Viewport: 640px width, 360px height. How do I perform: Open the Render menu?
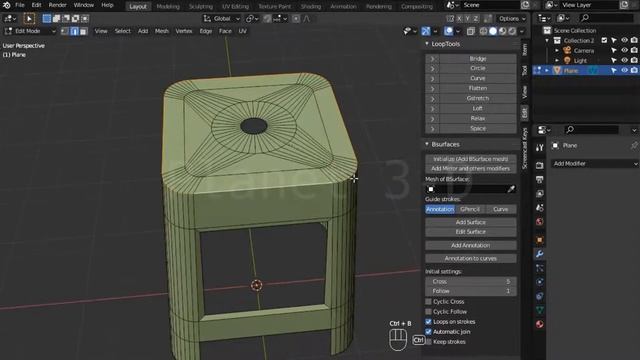58,5
